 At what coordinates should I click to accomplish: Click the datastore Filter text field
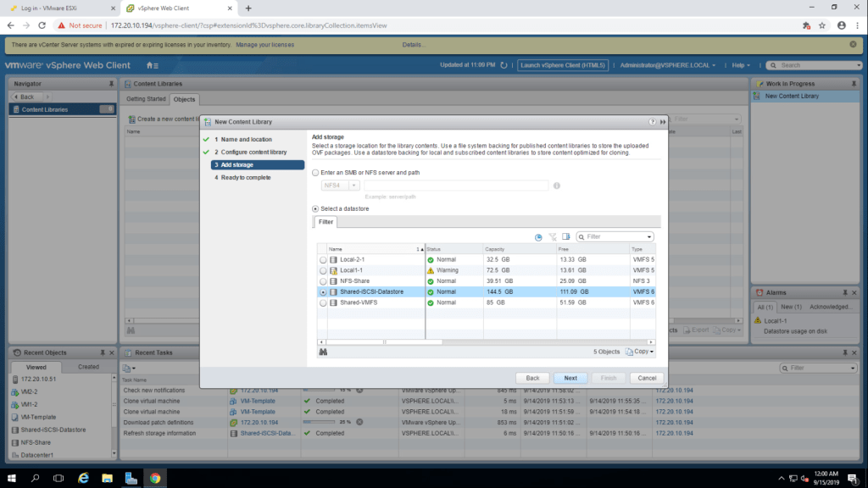pyautogui.click(x=618, y=237)
